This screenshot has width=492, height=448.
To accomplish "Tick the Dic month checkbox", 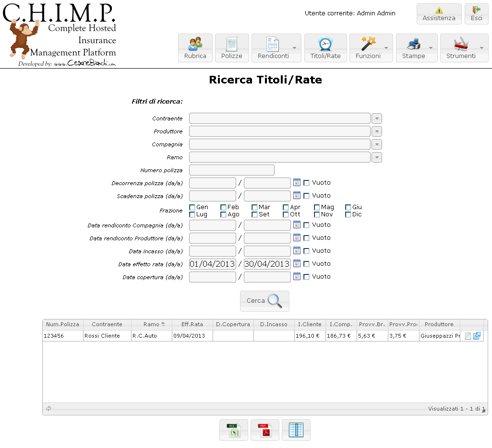I will pyautogui.click(x=348, y=214).
